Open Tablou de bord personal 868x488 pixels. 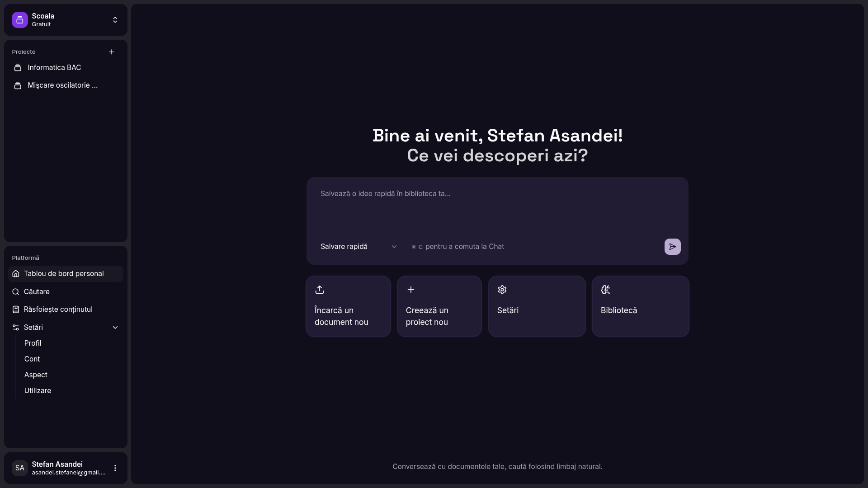tap(66, 274)
